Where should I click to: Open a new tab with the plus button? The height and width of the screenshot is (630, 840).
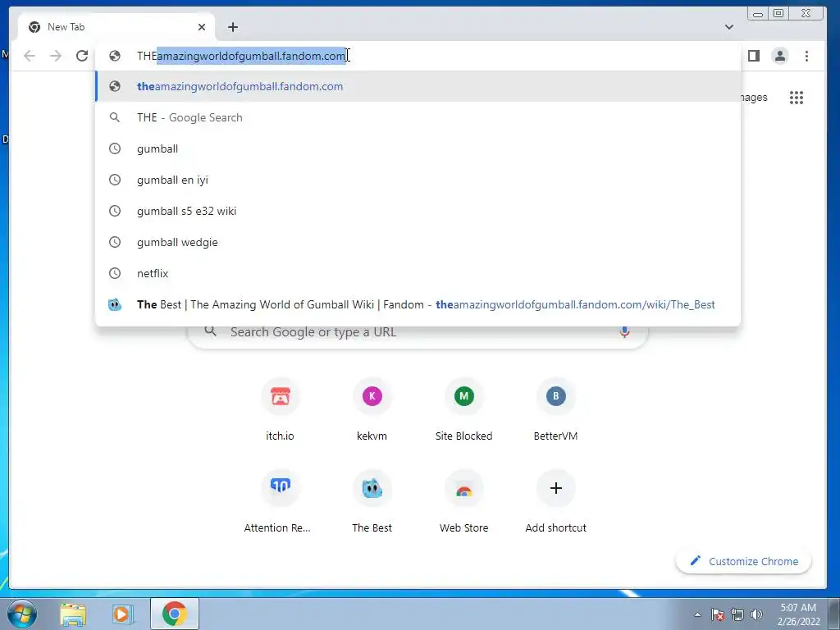coord(232,27)
